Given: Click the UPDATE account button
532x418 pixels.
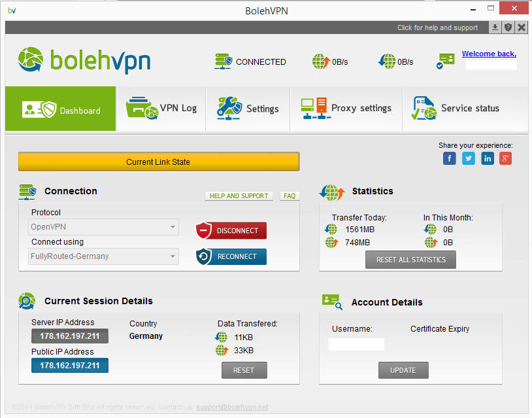Looking at the screenshot, I should point(403,370).
